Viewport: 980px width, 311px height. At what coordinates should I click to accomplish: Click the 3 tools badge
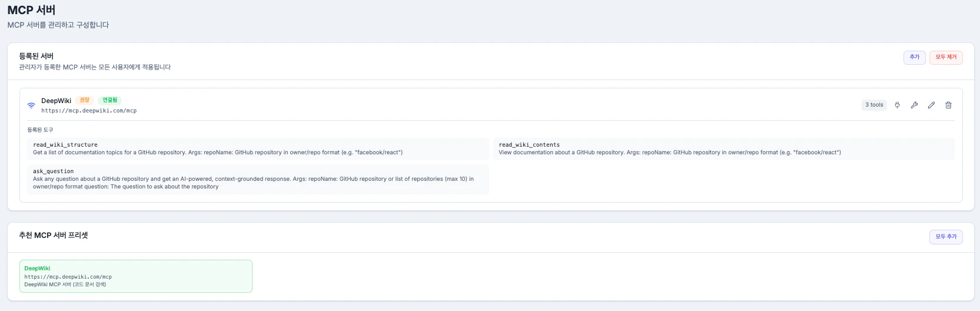pyautogui.click(x=874, y=105)
